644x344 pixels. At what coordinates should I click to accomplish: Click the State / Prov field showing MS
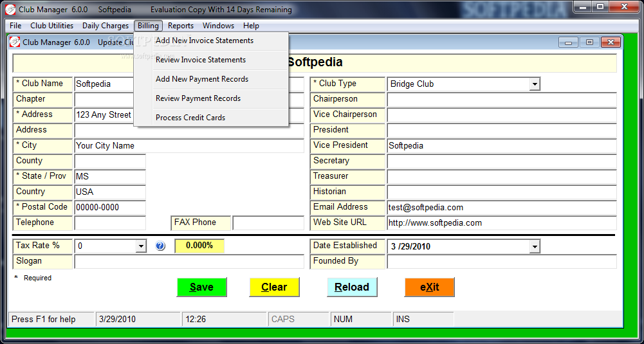coord(110,177)
